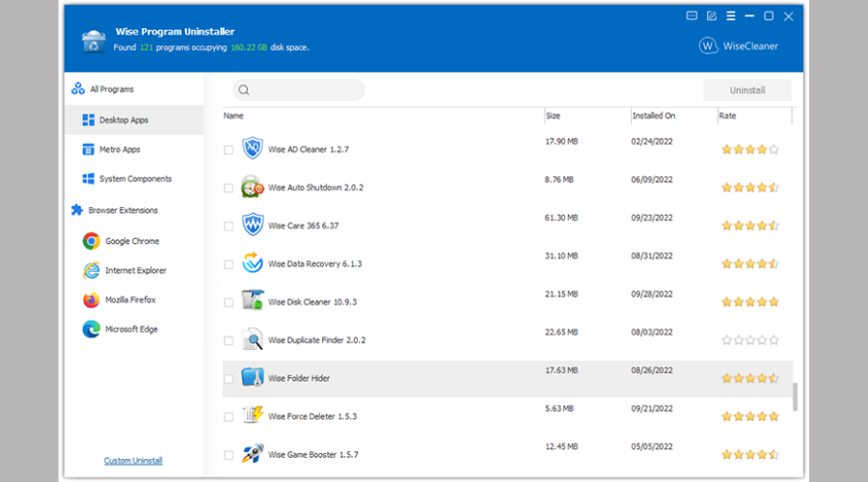The height and width of the screenshot is (482, 868).
Task: Check the Wise Game Booster checkbox
Action: (x=229, y=455)
